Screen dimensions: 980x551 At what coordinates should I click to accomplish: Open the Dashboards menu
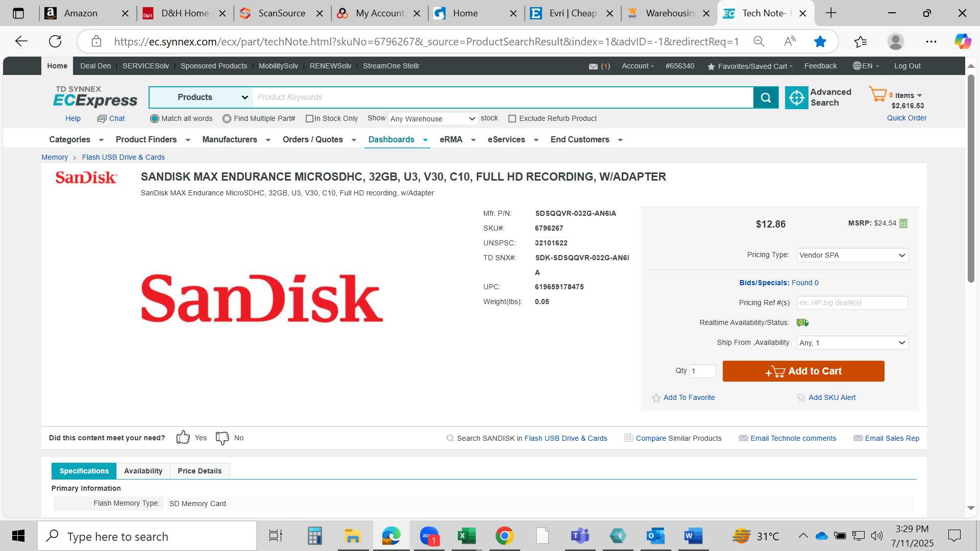pyautogui.click(x=398, y=140)
